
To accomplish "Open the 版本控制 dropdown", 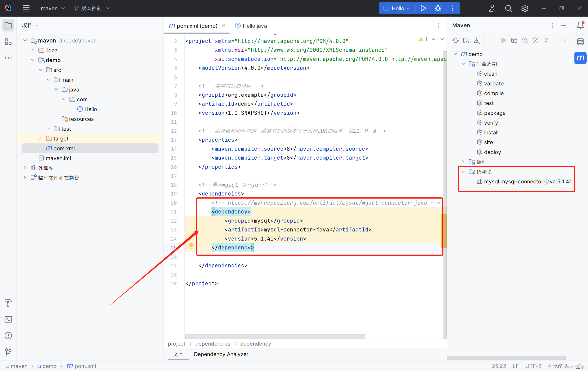I will [x=92, y=8].
